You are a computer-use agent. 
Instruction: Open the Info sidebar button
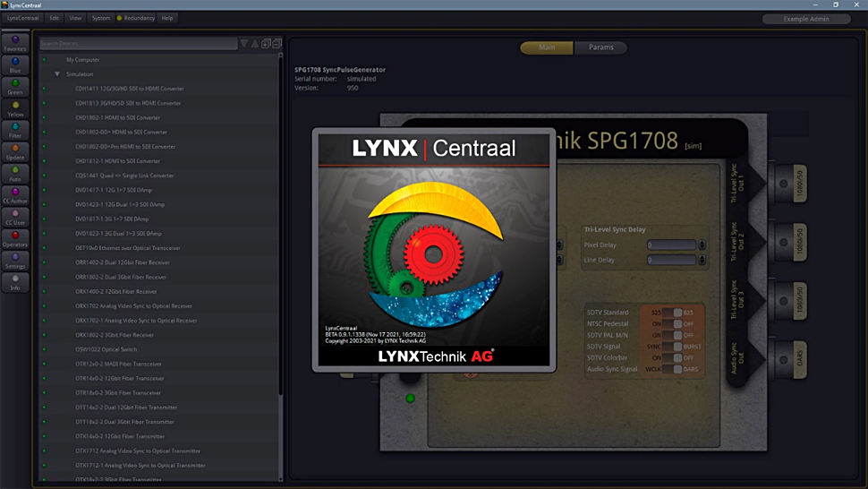click(15, 282)
